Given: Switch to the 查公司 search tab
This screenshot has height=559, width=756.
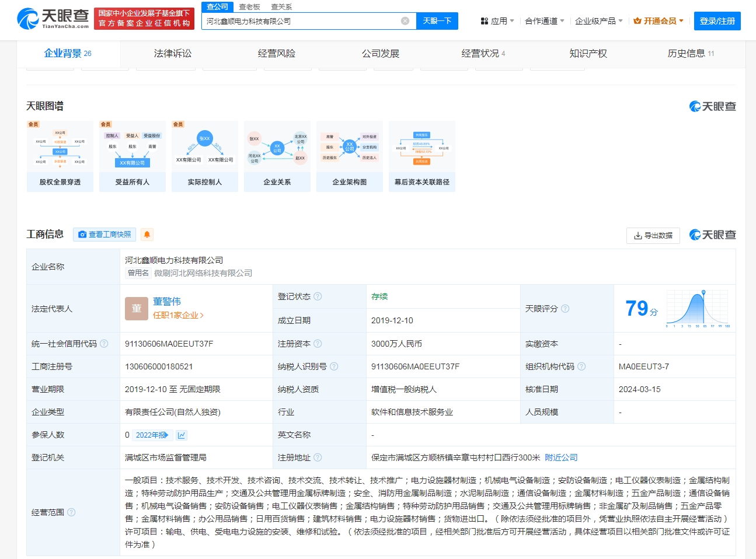Looking at the screenshot, I should 217,7.
